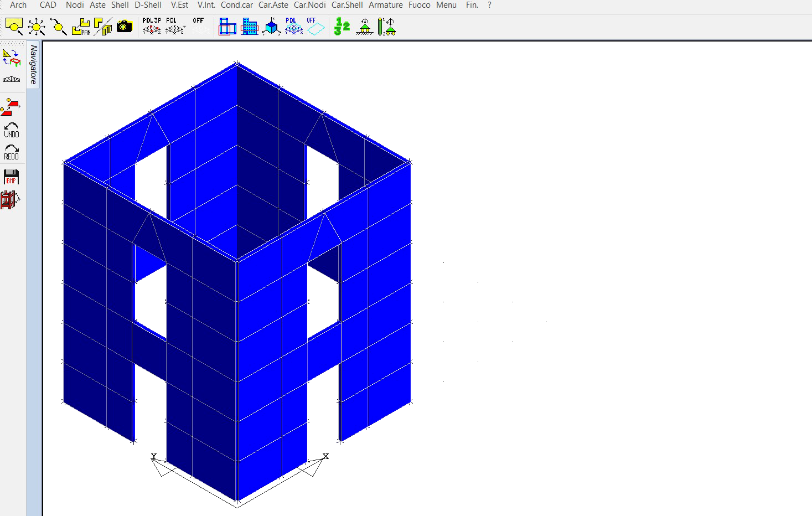Select the PDL 3P work plane tool
This screenshot has height=516, width=812.
tap(152, 26)
